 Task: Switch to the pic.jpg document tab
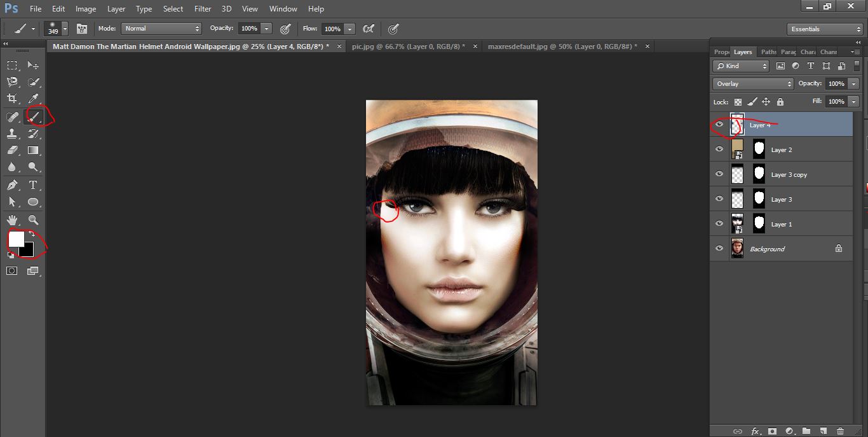click(408, 46)
